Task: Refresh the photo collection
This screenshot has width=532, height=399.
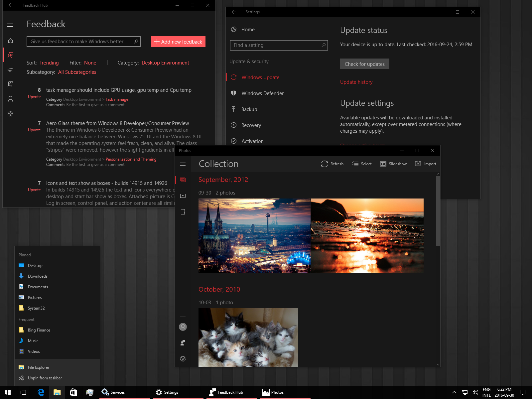Action: click(x=332, y=164)
